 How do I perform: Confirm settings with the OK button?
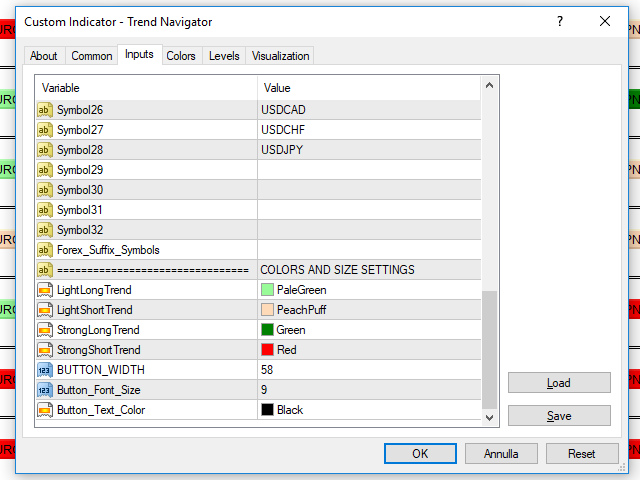tap(420, 453)
